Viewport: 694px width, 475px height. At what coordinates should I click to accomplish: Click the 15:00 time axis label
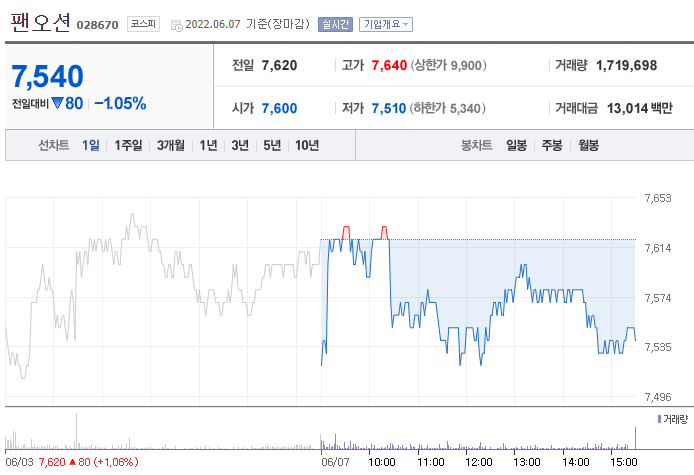click(x=624, y=462)
